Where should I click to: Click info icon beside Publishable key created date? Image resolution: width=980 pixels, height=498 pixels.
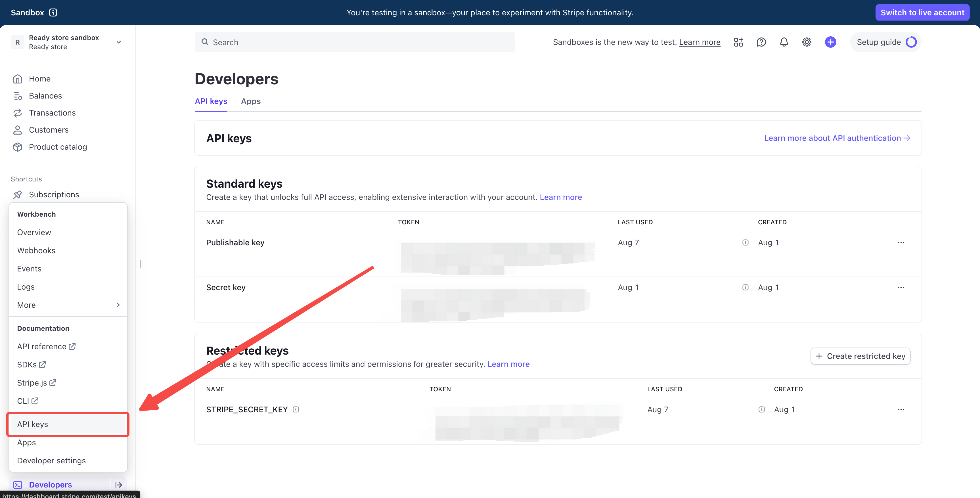[x=745, y=242]
